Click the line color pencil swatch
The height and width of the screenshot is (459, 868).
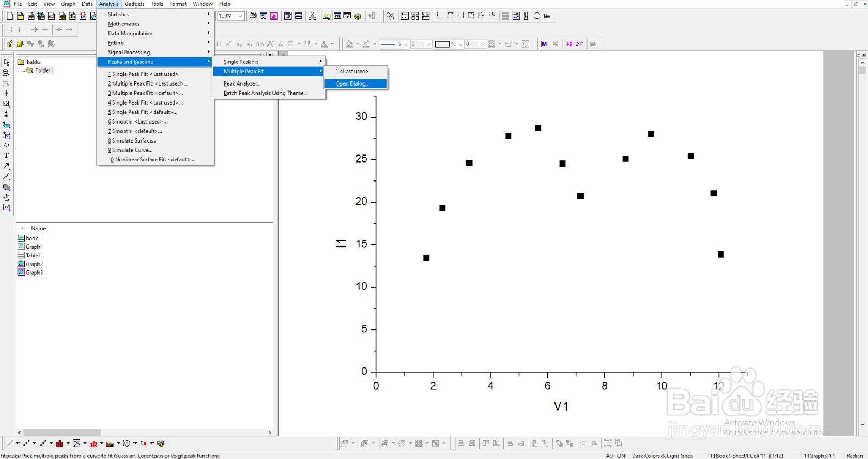(366, 44)
